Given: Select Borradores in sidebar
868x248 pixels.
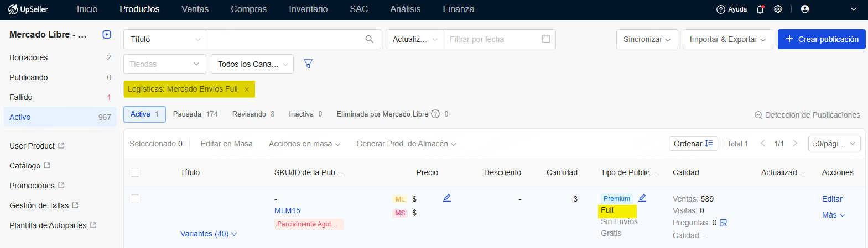Looking at the screenshot, I should point(60,57).
